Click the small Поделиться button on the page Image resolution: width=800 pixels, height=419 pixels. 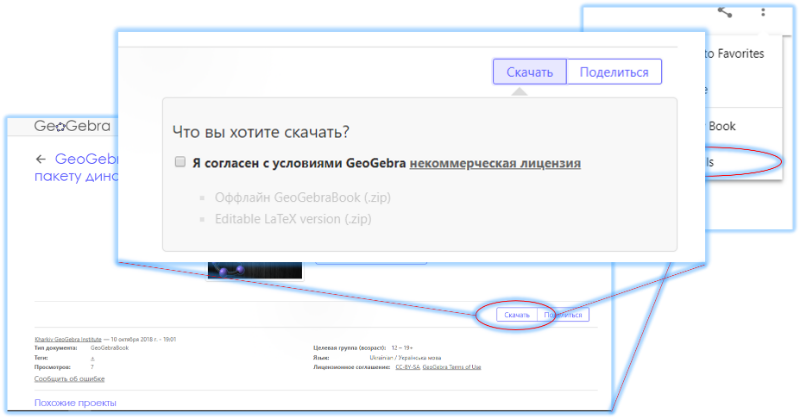[x=563, y=315]
